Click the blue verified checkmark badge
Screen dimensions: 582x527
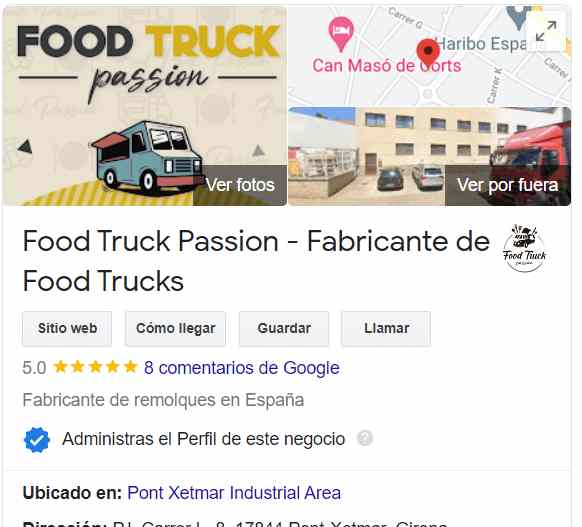click(x=37, y=440)
